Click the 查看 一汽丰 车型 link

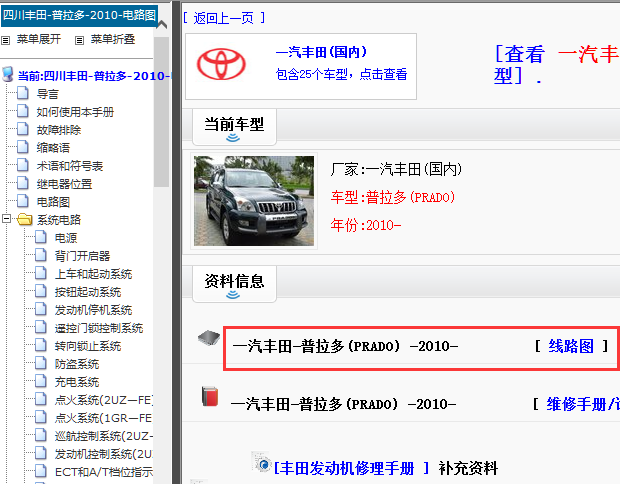[557, 65]
